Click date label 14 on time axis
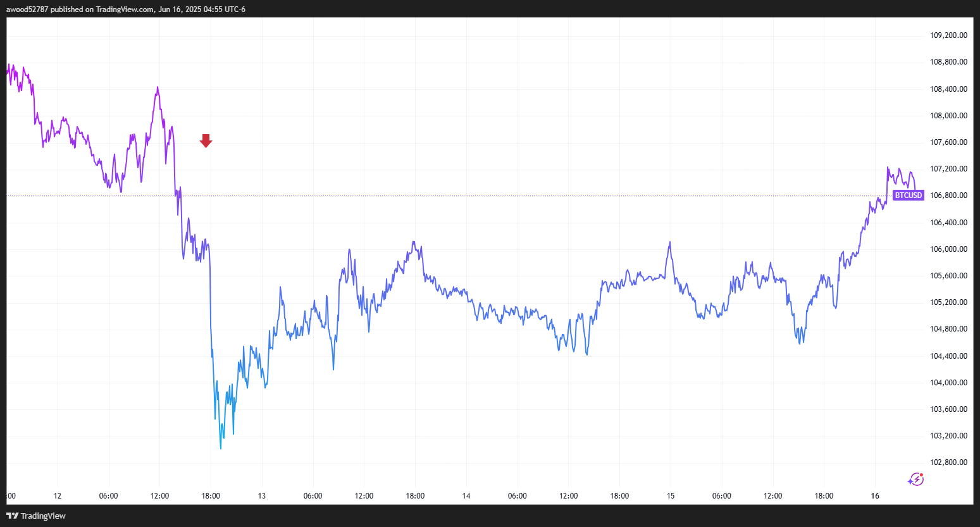 pos(466,496)
